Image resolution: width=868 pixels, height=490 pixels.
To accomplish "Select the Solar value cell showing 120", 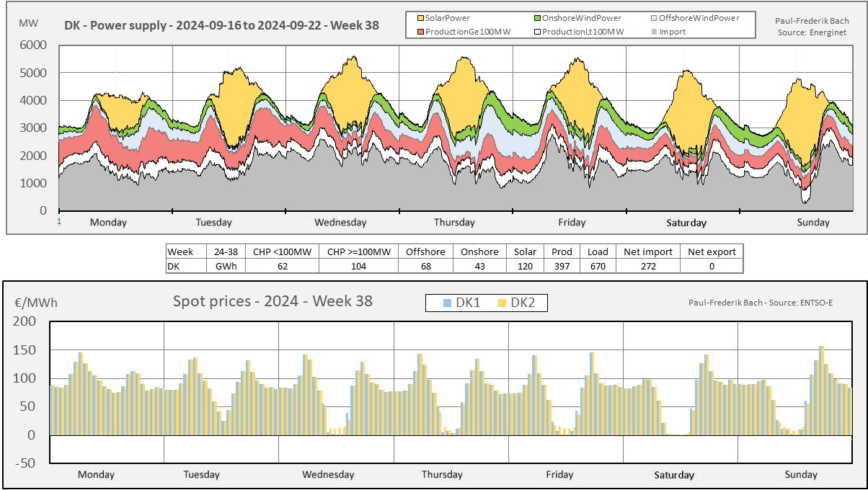I will [526, 266].
